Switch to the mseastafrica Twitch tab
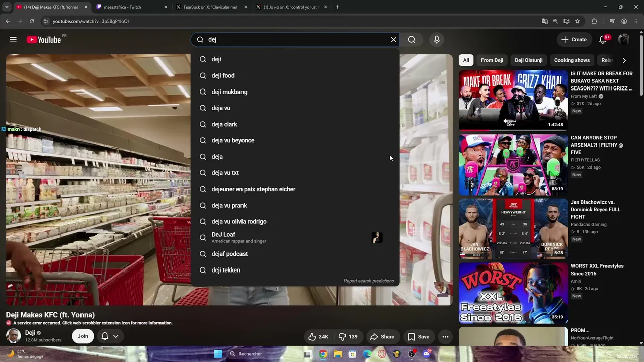This screenshot has height=362, width=644. tap(131, 7)
